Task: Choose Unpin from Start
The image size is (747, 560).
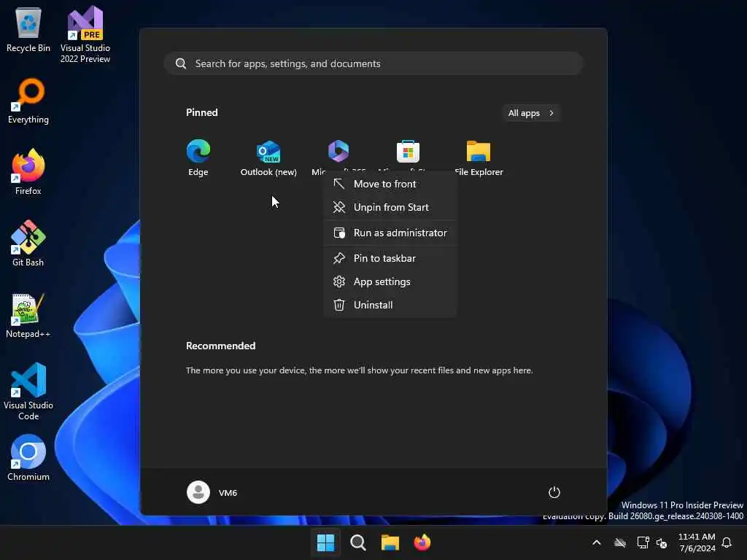Action: (x=390, y=207)
